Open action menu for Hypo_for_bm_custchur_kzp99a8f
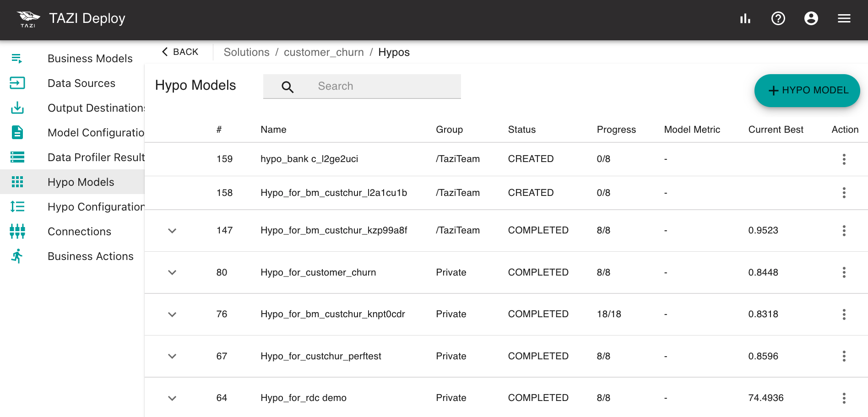868x417 pixels. (844, 231)
